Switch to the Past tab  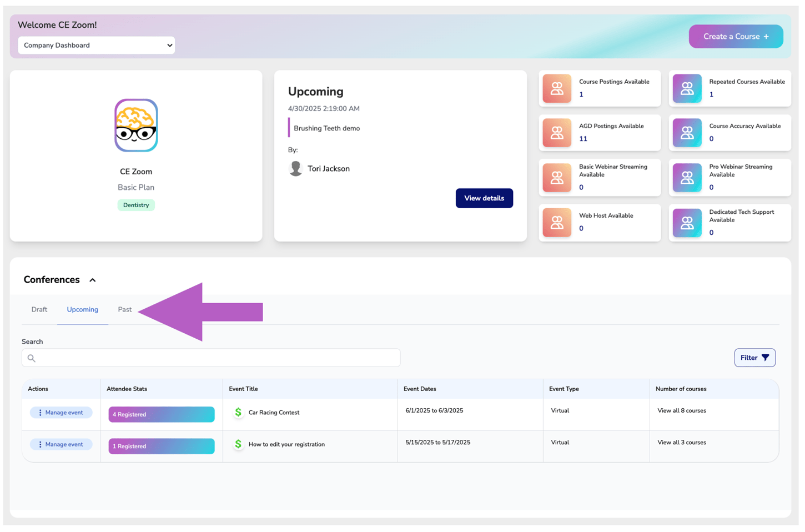pyautogui.click(x=124, y=309)
